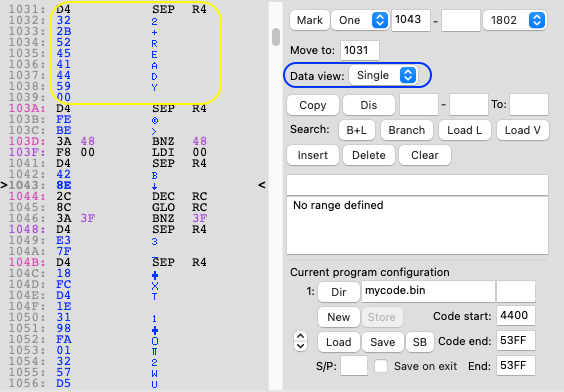
Task: Click the Code end field showing 53FF
Action: 515,340
